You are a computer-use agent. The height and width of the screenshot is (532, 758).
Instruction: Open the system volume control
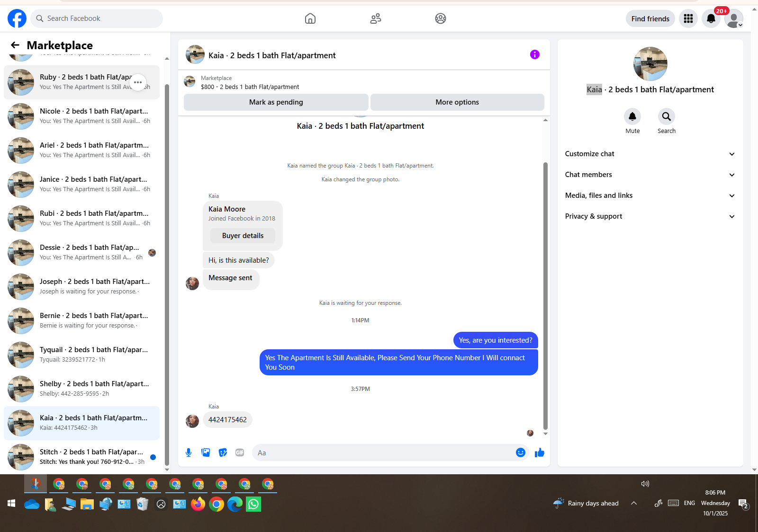pyautogui.click(x=645, y=484)
